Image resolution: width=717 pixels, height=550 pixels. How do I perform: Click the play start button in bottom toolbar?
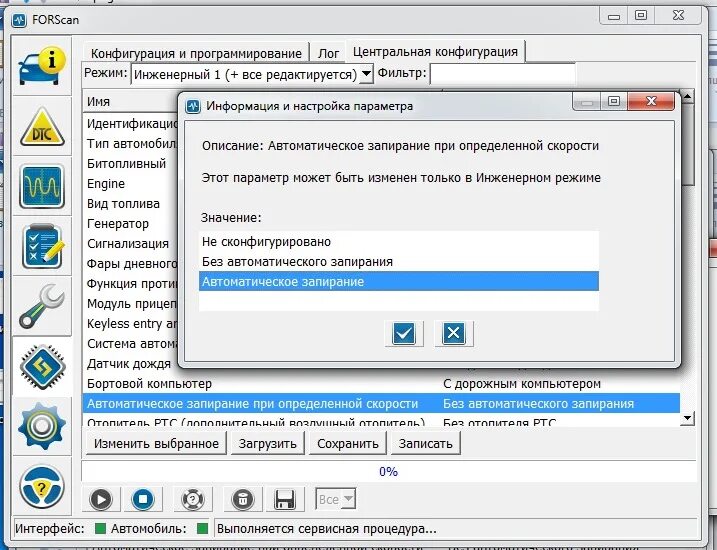point(101,499)
